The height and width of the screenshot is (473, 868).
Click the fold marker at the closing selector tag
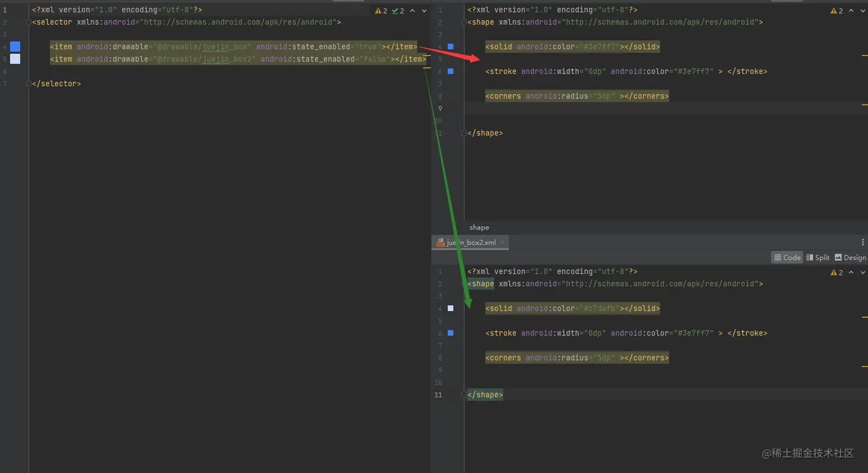(x=29, y=84)
